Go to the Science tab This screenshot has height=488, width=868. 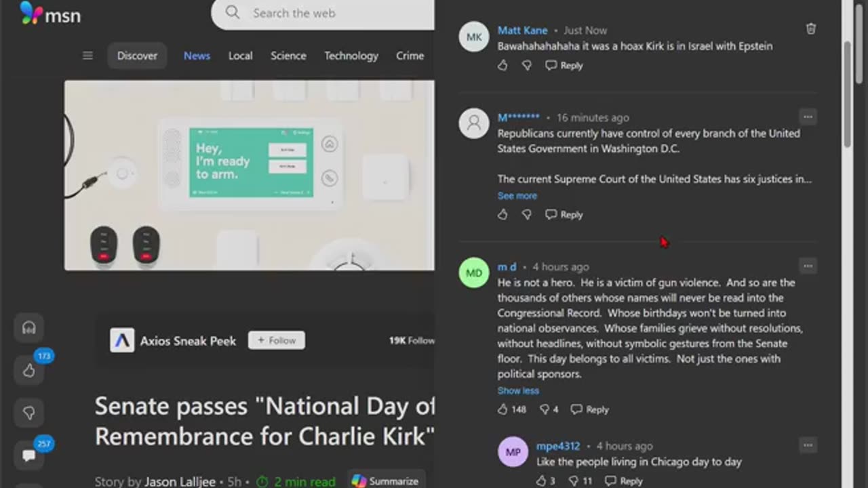288,56
